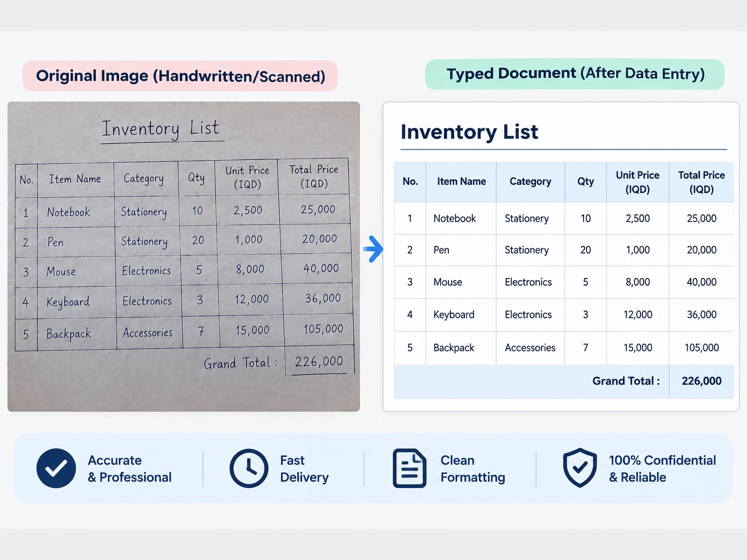Click the checkmark circle icon beside Accurate & Professional
This screenshot has height=560, width=747.
tap(56, 468)
